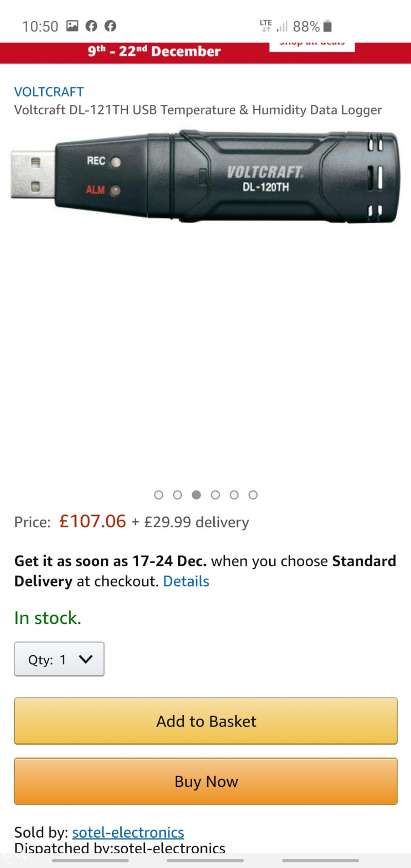Click the chevron arrow on Qty selector
This screenshot has height=868, width=411.
[x=86, y=659]
